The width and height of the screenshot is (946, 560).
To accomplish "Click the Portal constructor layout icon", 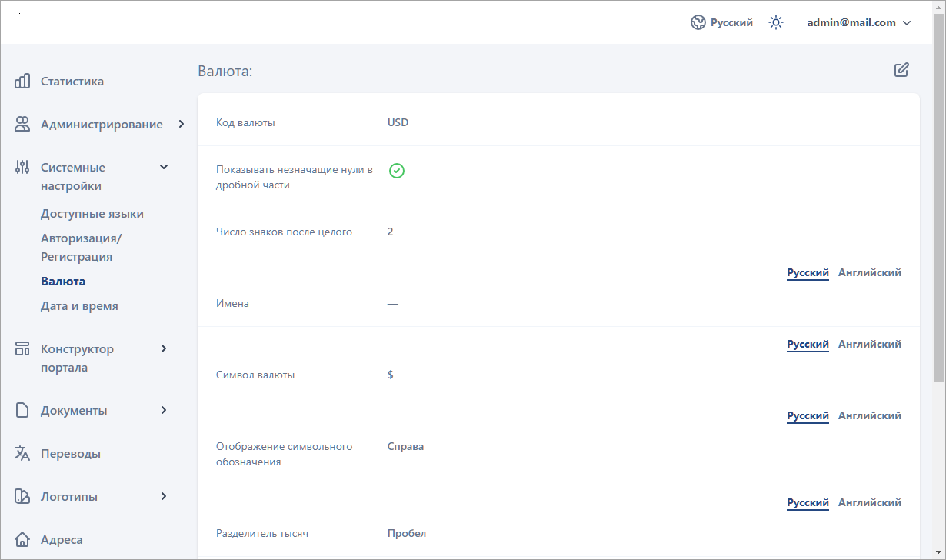I will (x=22, y=348).
